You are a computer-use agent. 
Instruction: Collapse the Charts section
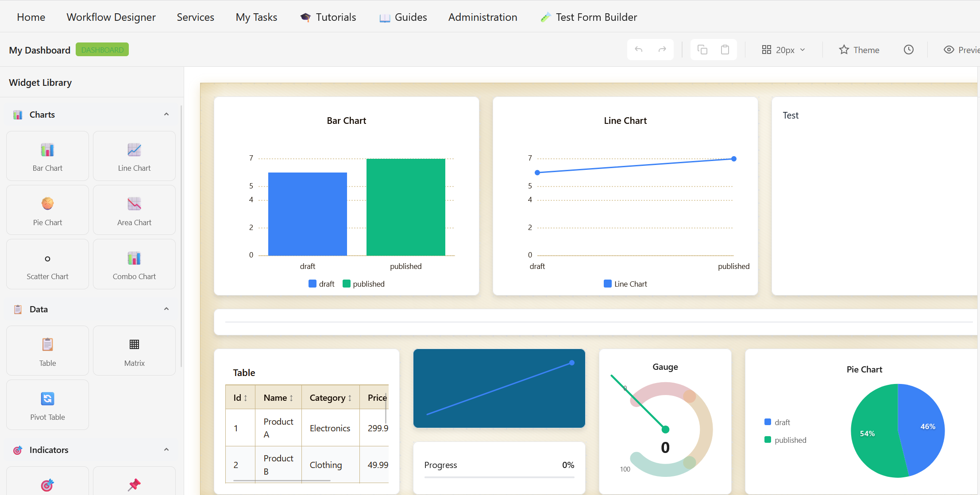pyautogui.click(x=166, y=115)
